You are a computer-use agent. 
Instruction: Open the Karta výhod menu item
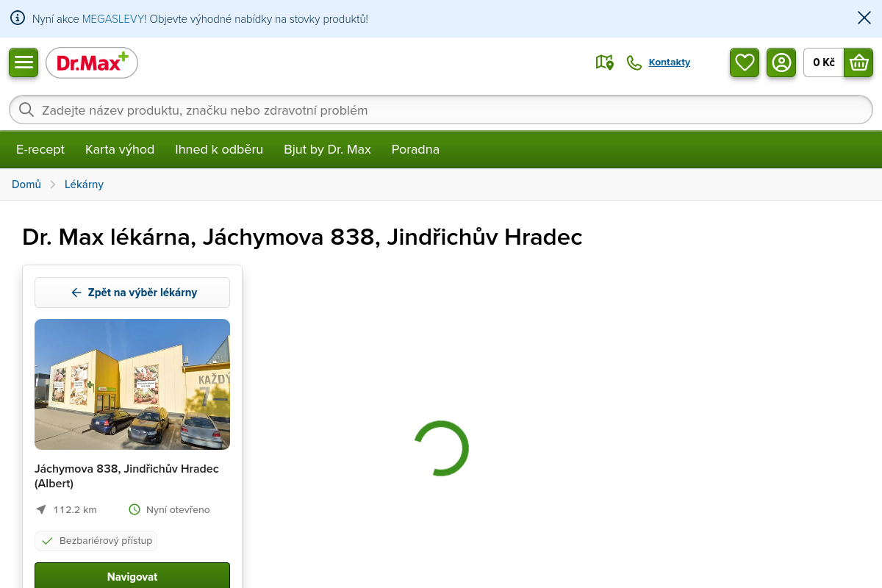pos(120,149)
